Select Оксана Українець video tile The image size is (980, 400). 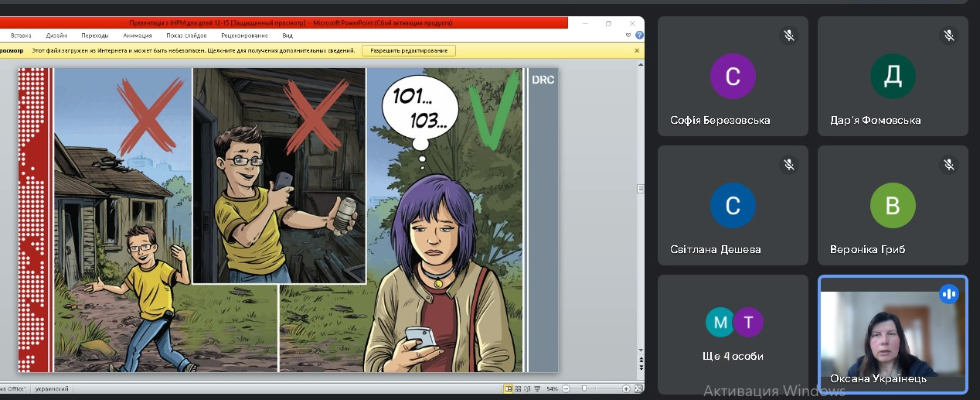click(893, 334)
